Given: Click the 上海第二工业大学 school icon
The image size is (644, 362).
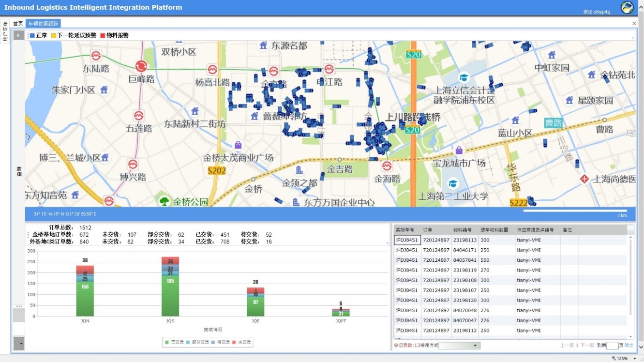Looking at the screenshot, I should pyautogui.click(x=453, y=183).
